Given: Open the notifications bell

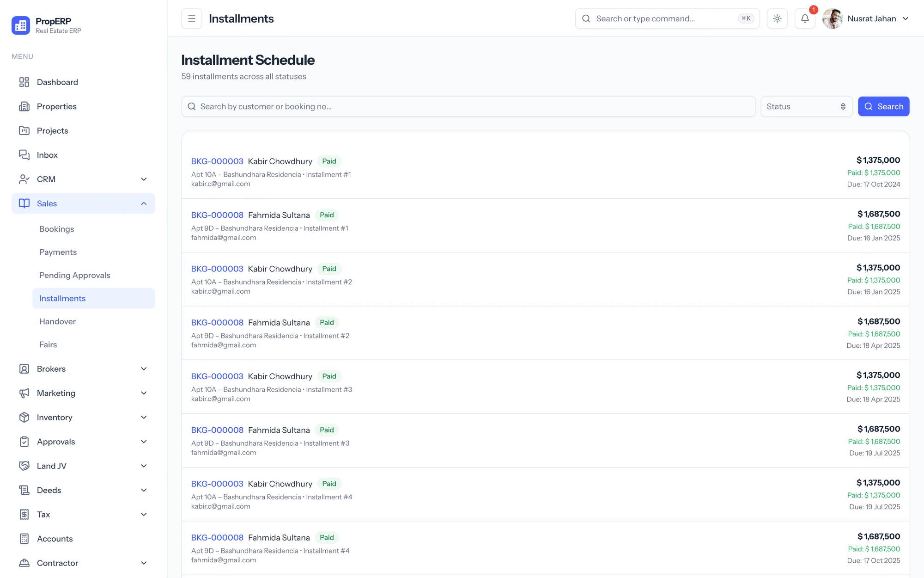Looking at the screenshot, I should (805, 18).
